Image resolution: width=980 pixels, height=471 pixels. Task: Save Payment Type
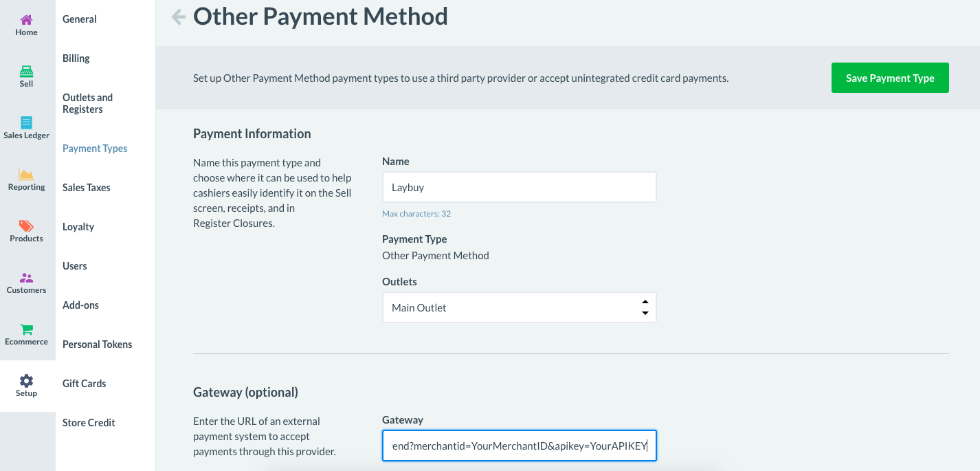[x=890, y=78]
